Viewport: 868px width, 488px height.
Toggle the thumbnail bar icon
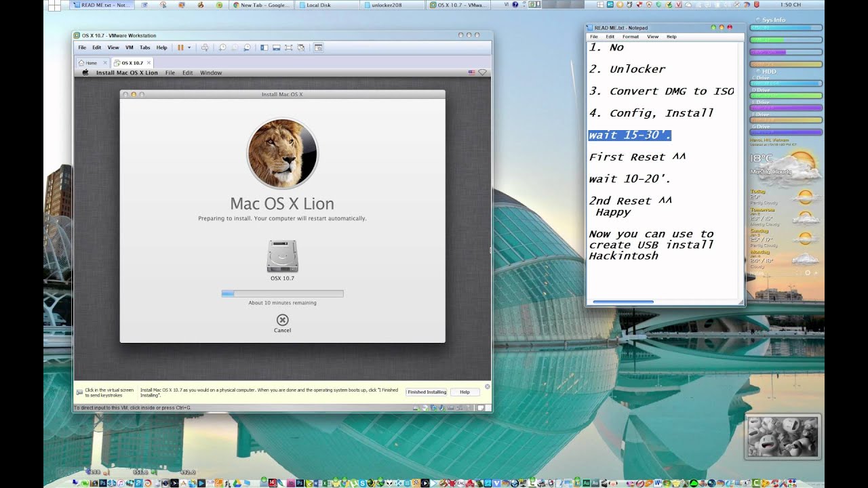[x=277, y=47]
